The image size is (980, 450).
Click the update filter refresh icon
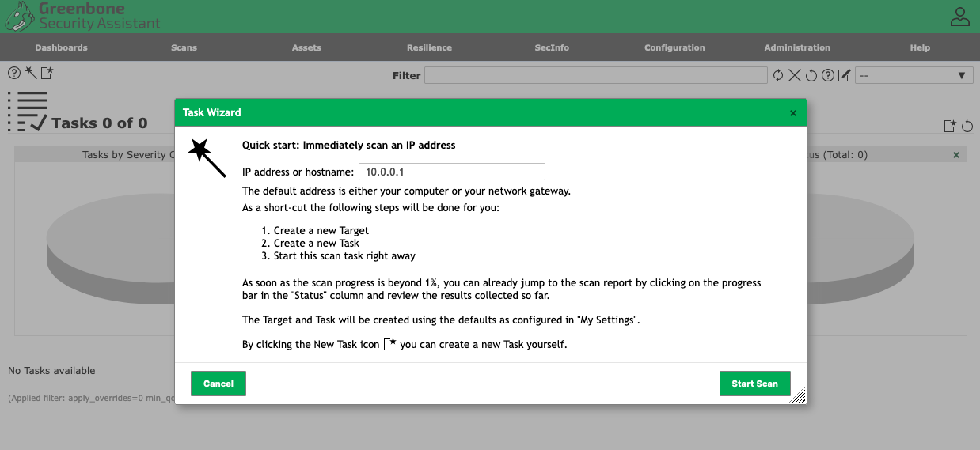[x=778, y=75]
